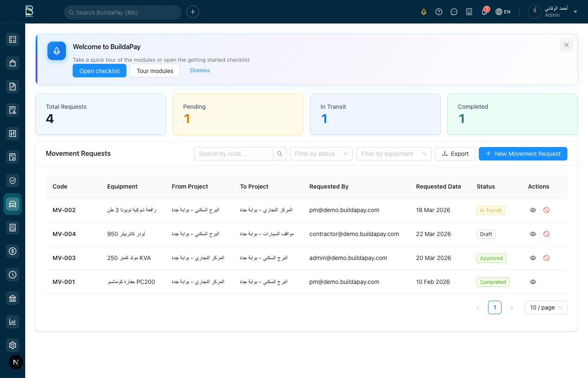Open the help question mark icon
The image size is (588, 378).
pos(439,12)
